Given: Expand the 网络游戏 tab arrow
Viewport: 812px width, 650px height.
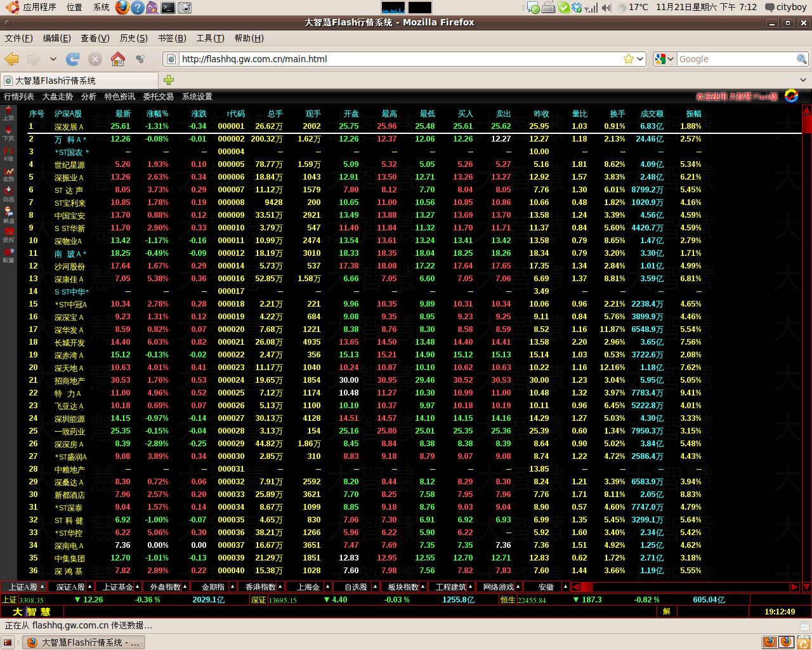Looking at the screenshot, I should pyautogui.click(x=518, y=587).
